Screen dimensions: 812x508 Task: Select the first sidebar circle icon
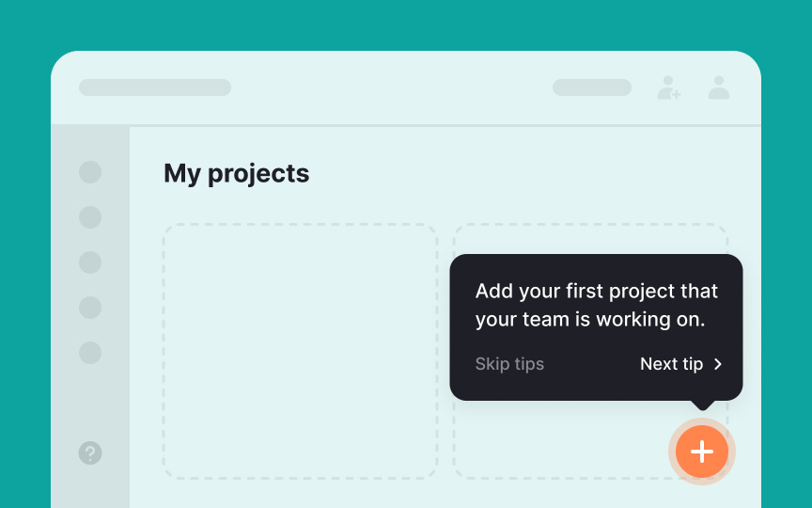tap(90, 172)
